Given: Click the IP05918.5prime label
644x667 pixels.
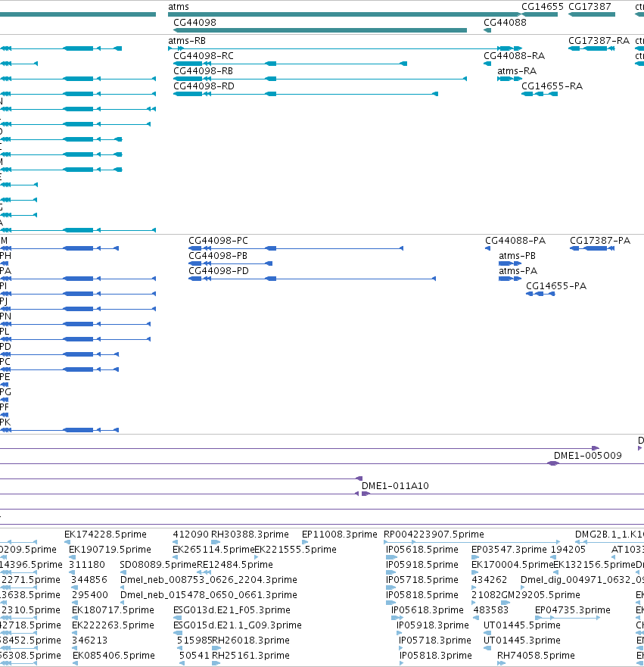Looking at the screenshot, I should (422, 565).
